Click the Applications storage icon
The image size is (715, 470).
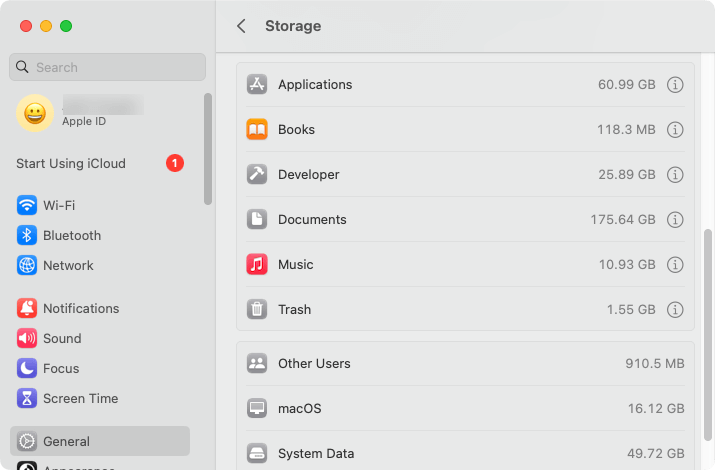[257, 84]
